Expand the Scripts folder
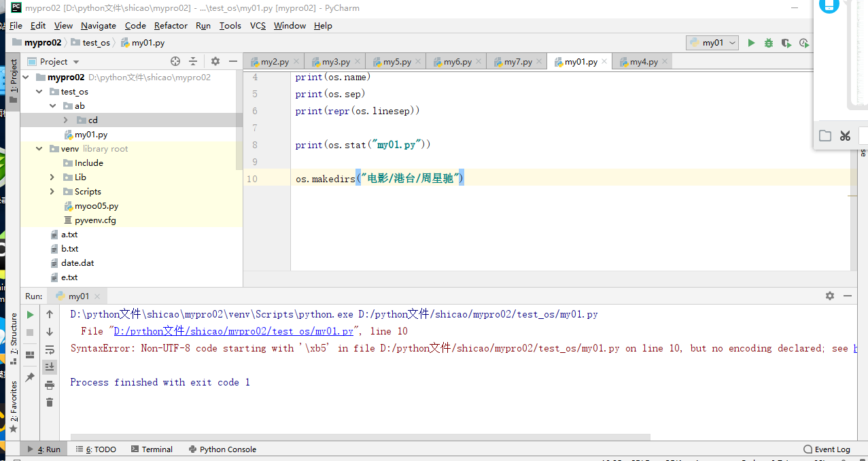 [x=52, y=192]
